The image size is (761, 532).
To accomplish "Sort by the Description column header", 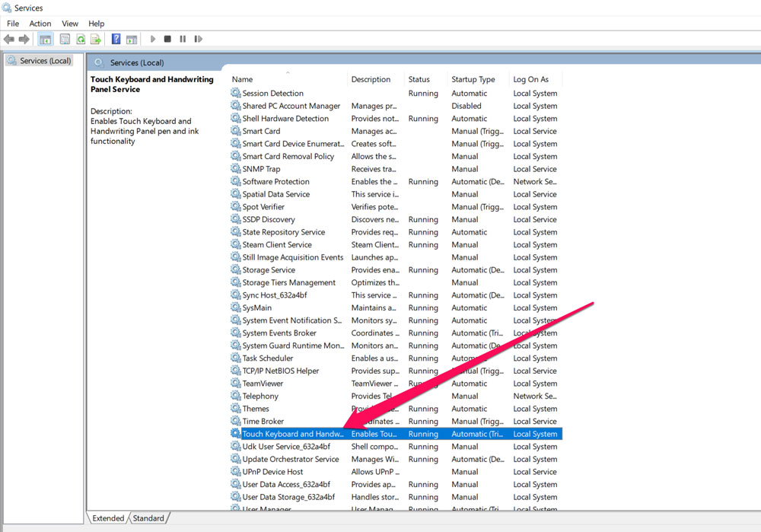I will click(376, 79).
